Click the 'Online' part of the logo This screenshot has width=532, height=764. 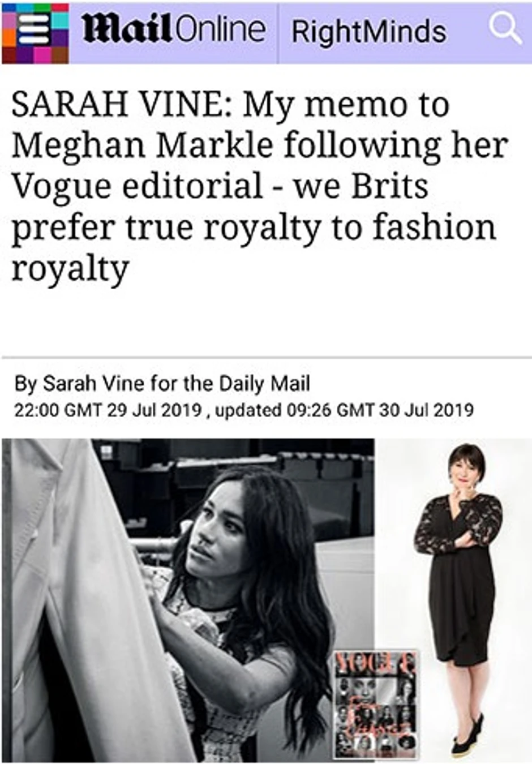pos(220,29)
